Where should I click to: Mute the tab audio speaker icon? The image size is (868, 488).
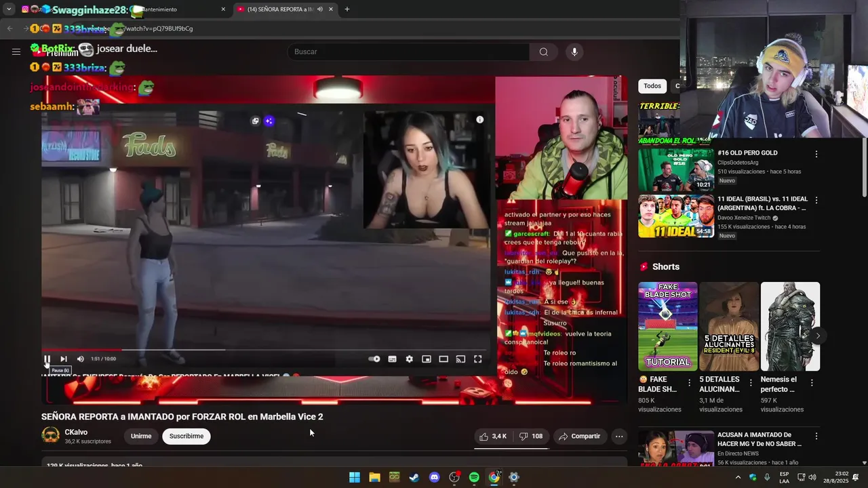click(319, 9)
